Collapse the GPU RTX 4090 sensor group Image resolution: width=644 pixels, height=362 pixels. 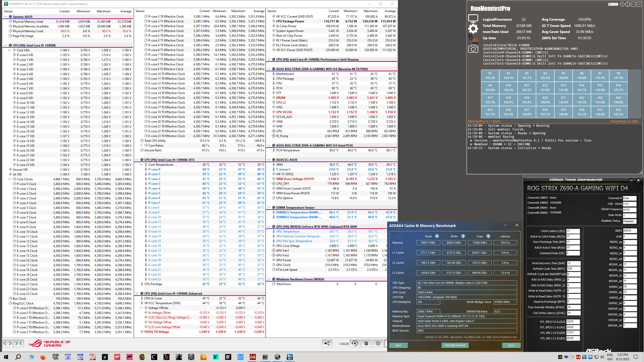pos(269,227)
